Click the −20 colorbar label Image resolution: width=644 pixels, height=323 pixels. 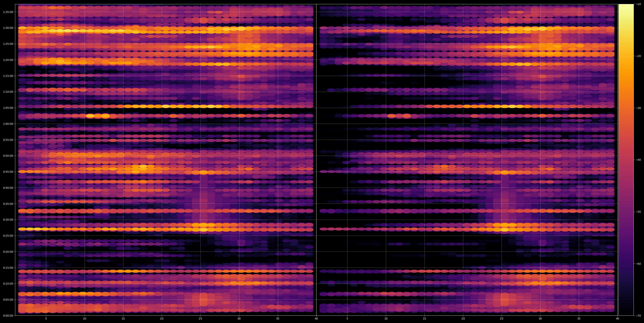(x=638, y=56)
